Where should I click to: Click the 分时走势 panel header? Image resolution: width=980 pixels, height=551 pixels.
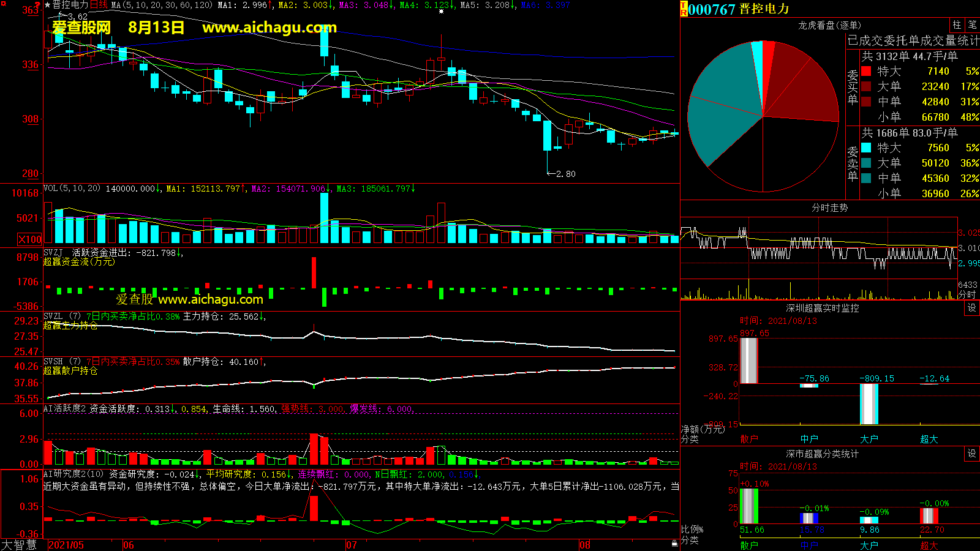pos(829,208)
